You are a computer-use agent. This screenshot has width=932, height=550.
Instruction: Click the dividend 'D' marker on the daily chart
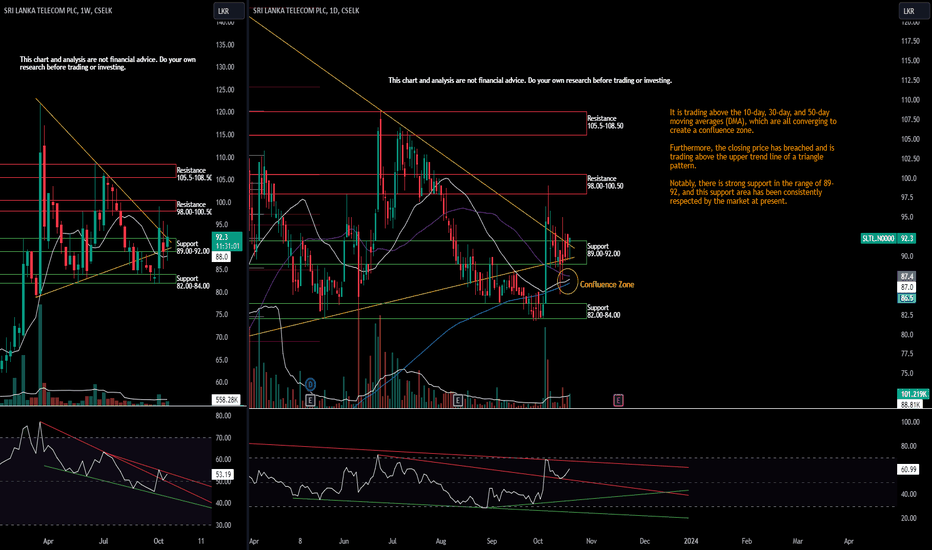(x=310, y=385)
